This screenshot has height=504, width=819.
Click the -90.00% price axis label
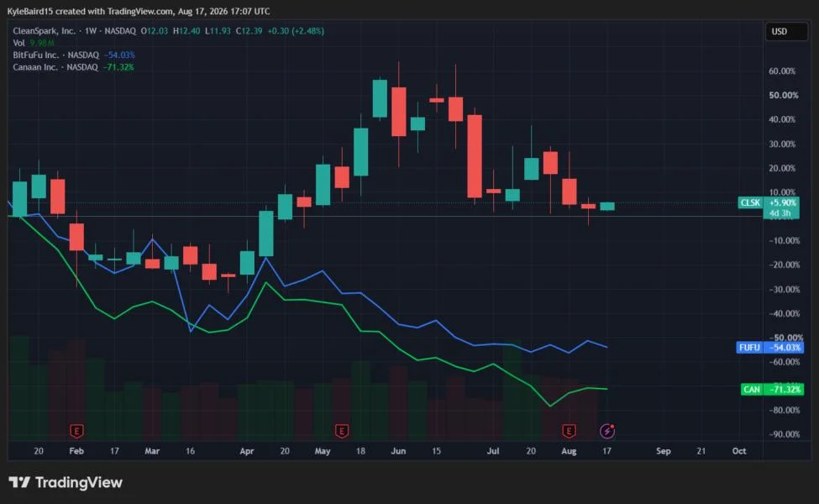(784, 434)
